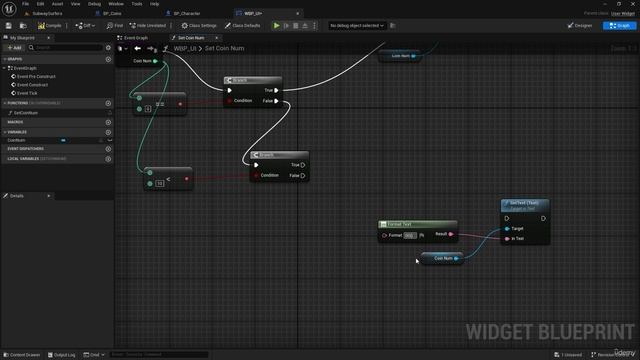640x360 pixels.
Task: Open Class Settings
Action: click(199, 26)
